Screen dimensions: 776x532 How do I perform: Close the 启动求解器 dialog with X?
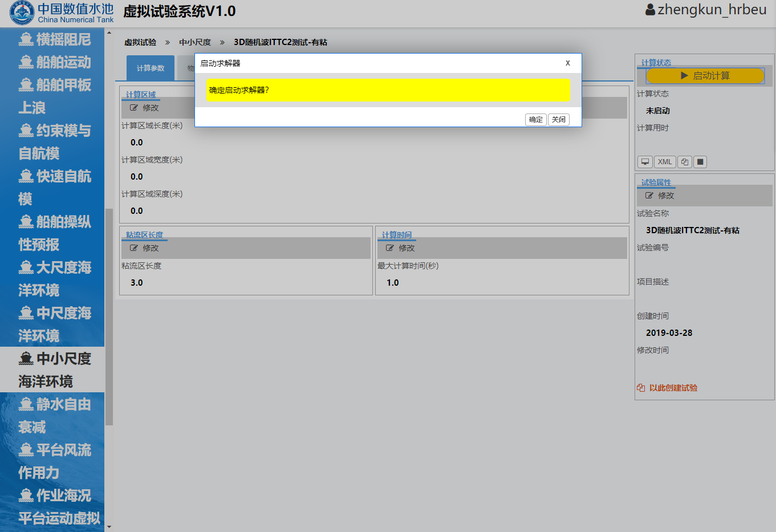coord(567,63)
